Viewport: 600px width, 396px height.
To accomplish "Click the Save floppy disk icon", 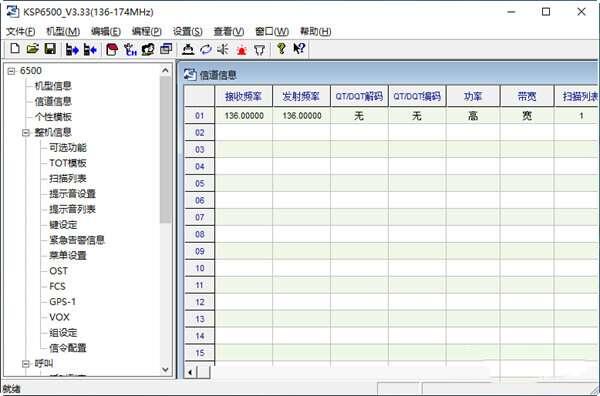I will pos(50,49).
